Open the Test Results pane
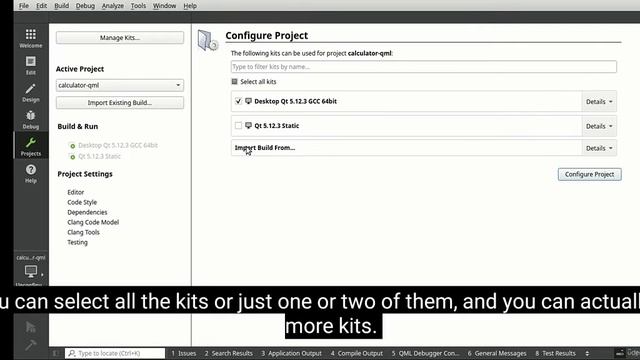The height and width of the screenshot is (360, 640). point(555,353)
